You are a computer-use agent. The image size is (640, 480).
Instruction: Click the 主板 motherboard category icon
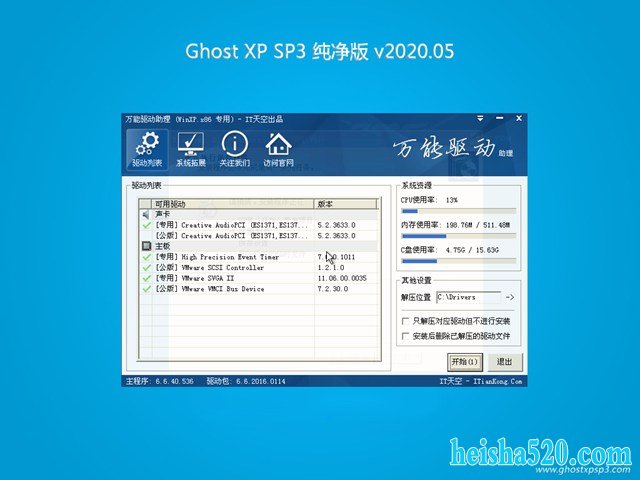click(146, 246)
